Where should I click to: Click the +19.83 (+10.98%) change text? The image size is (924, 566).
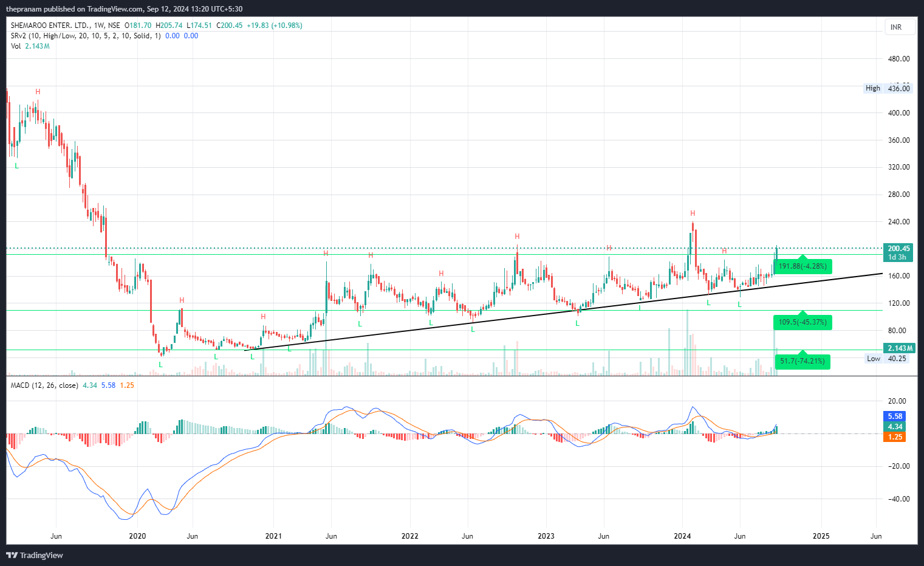click(275, 26)
